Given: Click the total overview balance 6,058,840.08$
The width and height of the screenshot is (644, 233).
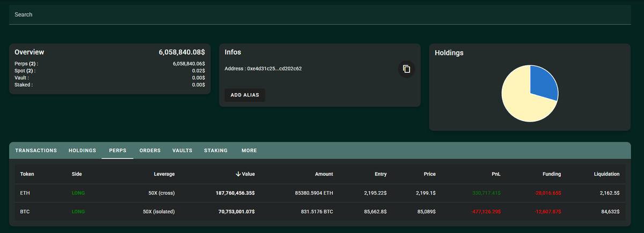Looking at the screenshot, I should click(181, 52).
